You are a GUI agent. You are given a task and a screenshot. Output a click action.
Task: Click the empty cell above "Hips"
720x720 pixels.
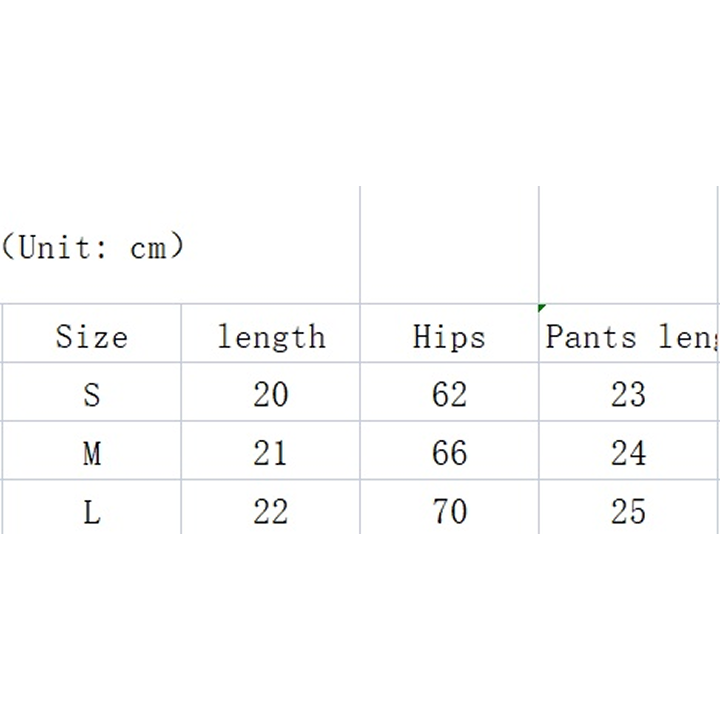point(449,245)
